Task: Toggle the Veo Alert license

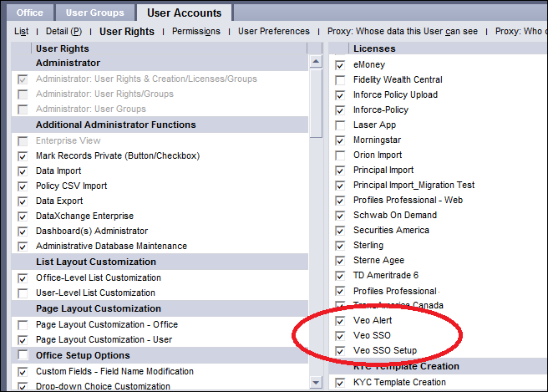Action: click(x=340, y=321)
